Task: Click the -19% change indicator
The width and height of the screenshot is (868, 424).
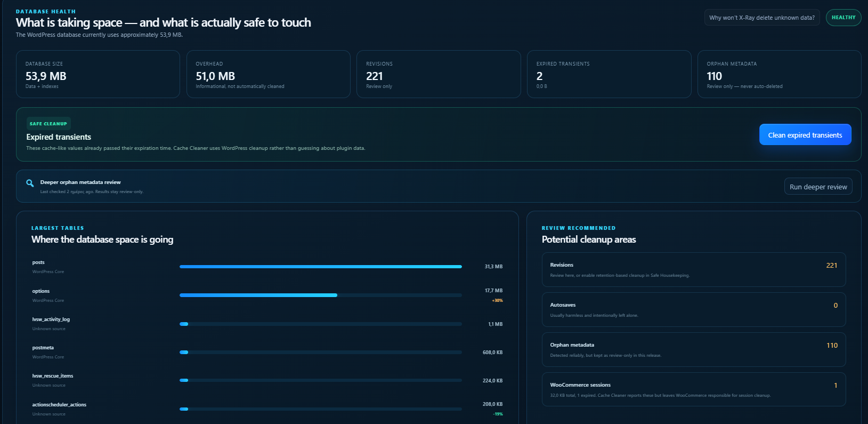Action: click(498, 414)
